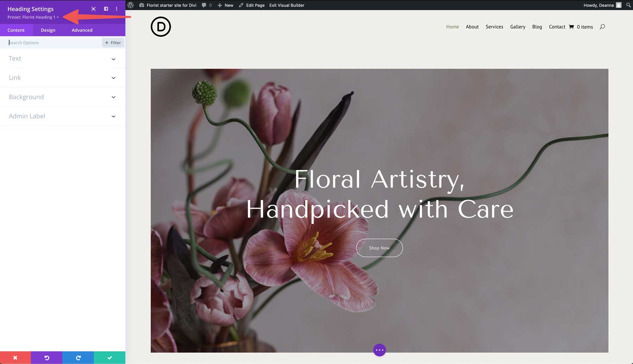Snap the settings modal to the side
Viewport: 633px width, 364px height.
pos(106,9)
